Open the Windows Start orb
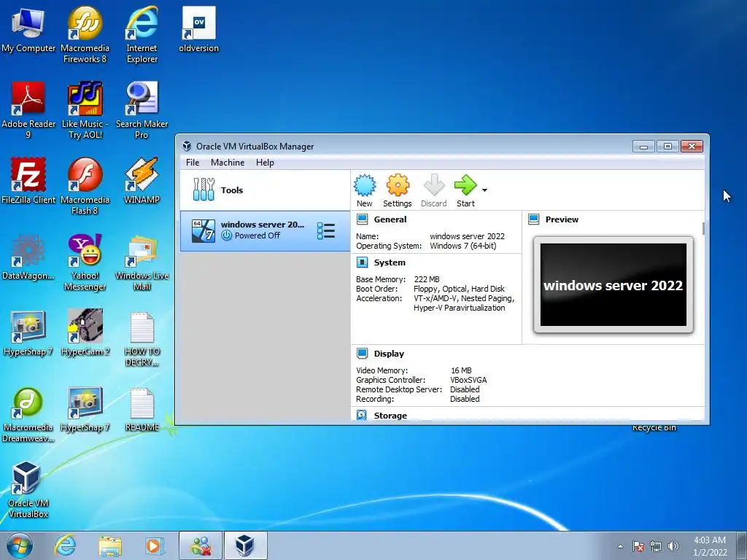 click(x=20, y=545)
